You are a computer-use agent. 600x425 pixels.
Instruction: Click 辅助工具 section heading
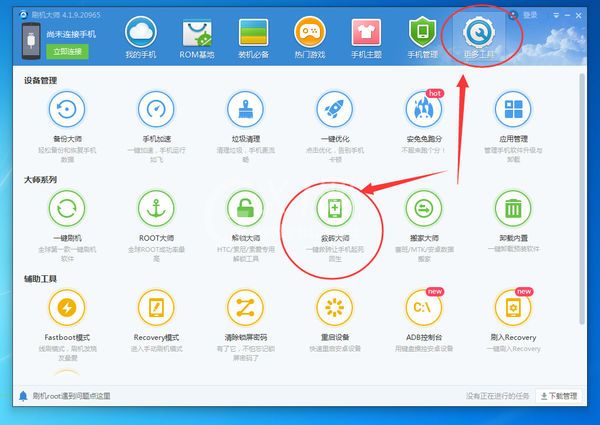(41, 279)
